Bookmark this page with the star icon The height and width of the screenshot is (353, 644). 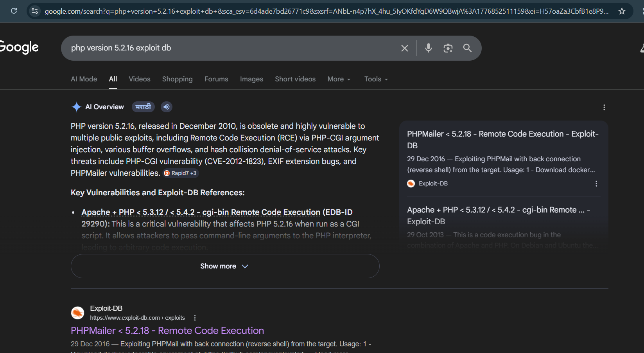(622, 11)
